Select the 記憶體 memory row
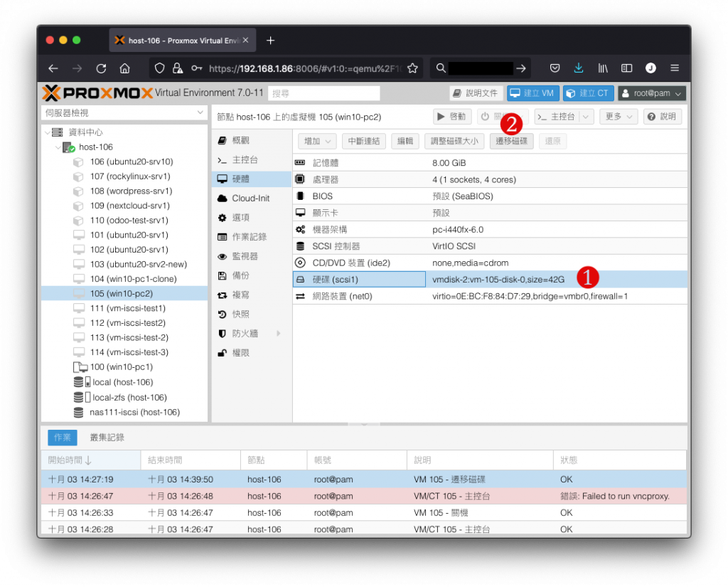 coord(490,163)
